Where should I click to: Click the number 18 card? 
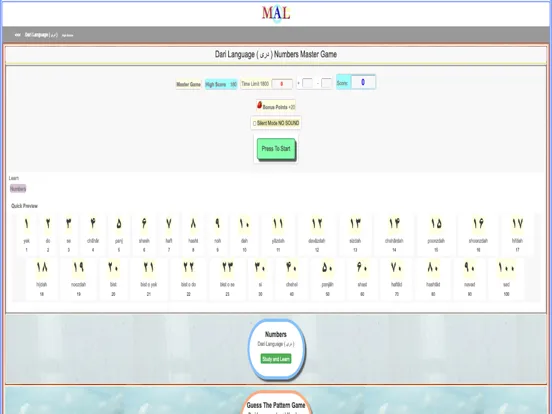click(x=42, y=278)
